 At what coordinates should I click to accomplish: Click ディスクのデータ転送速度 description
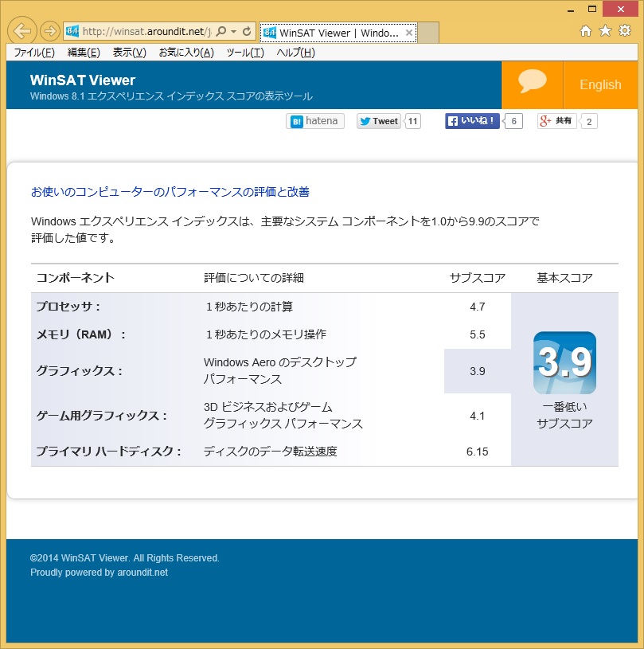point(271,452)
